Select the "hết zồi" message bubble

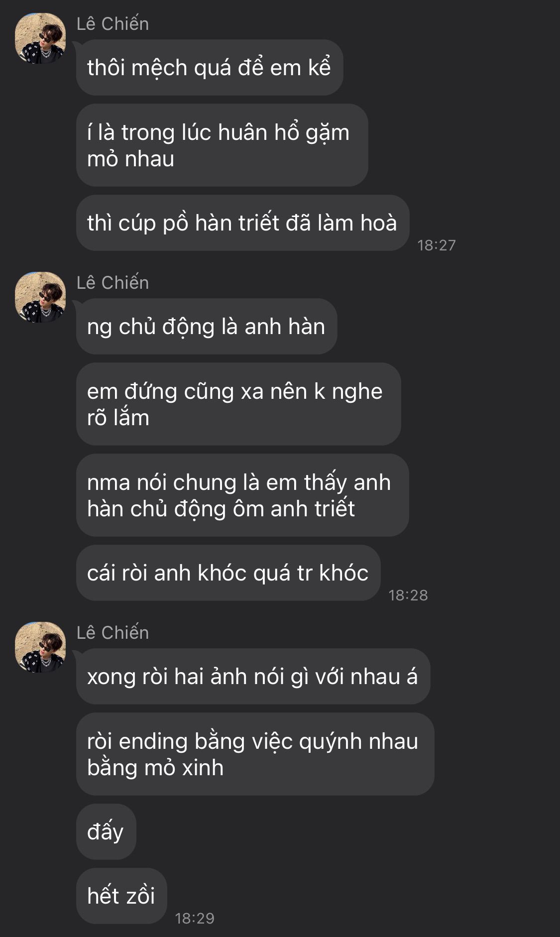tap(121, 896)
